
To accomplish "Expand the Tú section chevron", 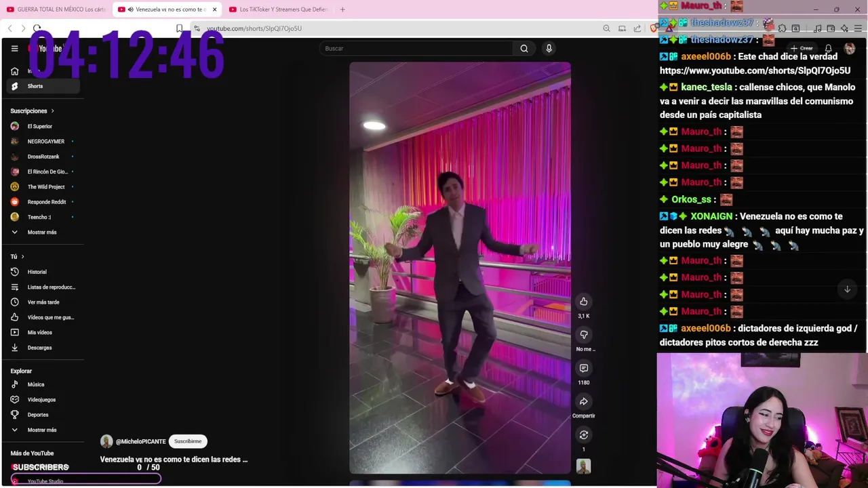I will [x=22, y=257].
